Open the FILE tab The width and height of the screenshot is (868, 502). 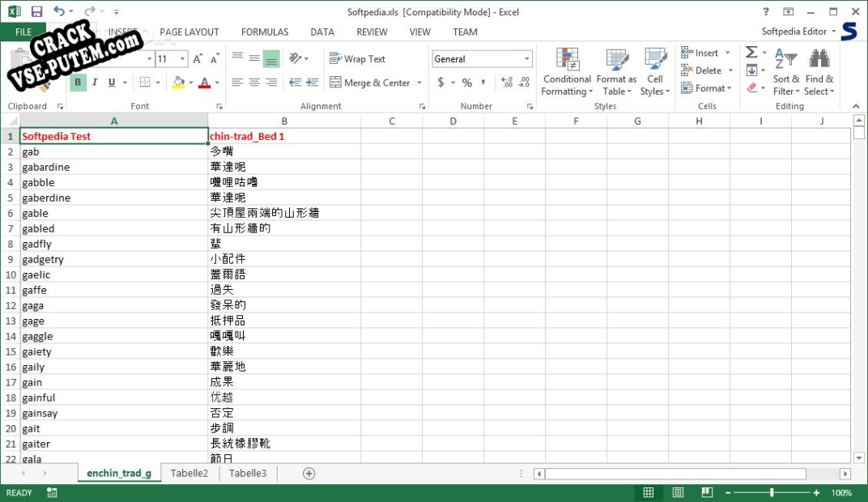[23, 32]
